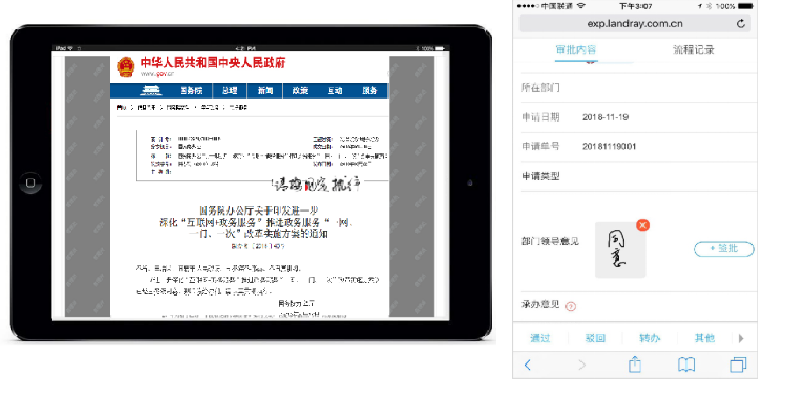This screenshot has height=394, width=800.
Task: Tap the 申请单号 label
Action: 540,146
